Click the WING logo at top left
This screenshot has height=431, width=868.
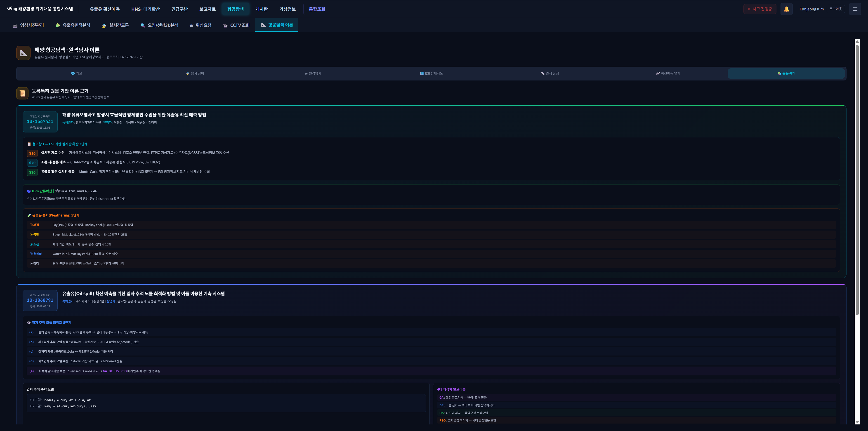pyautogui.click(x=12, y=9)
